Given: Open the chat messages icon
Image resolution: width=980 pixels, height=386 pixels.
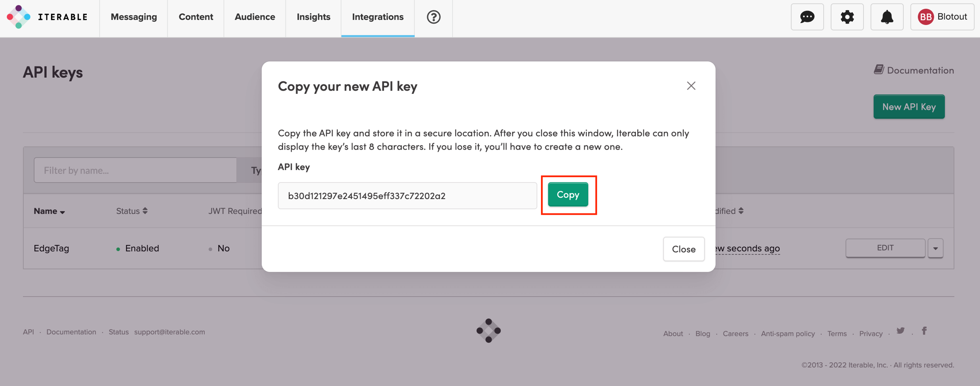Looking at the screenshot, I should click(807, 17).
